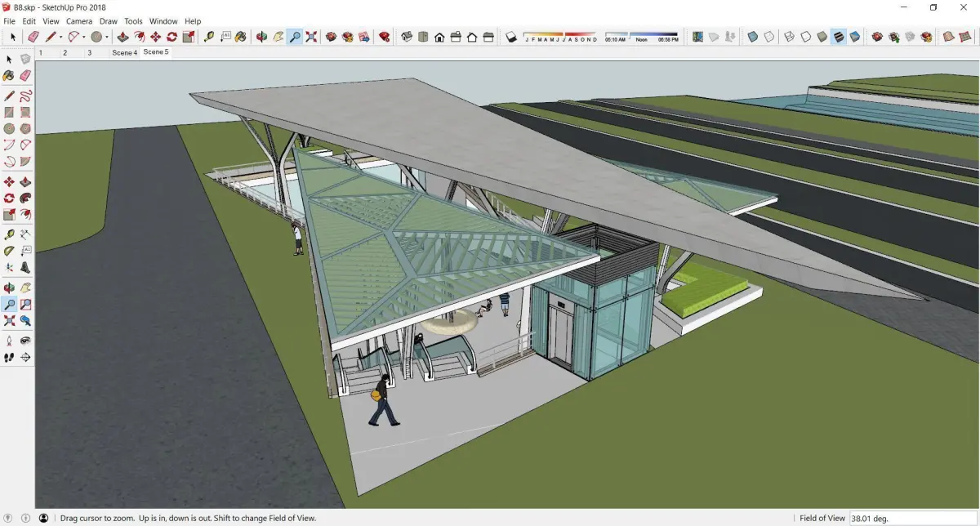Click the Section Plane tool in the left palette
980x526 pixels.
tap(26, 357)
